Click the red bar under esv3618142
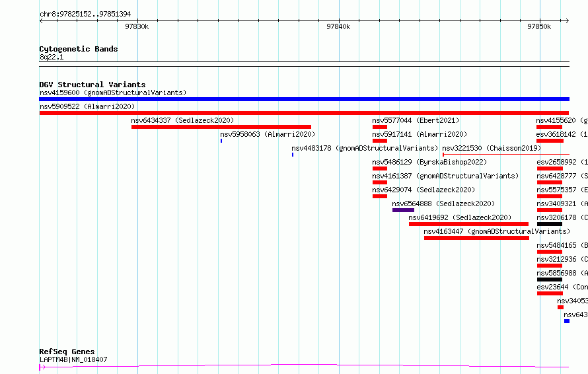Image resolution: width=588 pixels, height=374 pixels. [550, 141]
